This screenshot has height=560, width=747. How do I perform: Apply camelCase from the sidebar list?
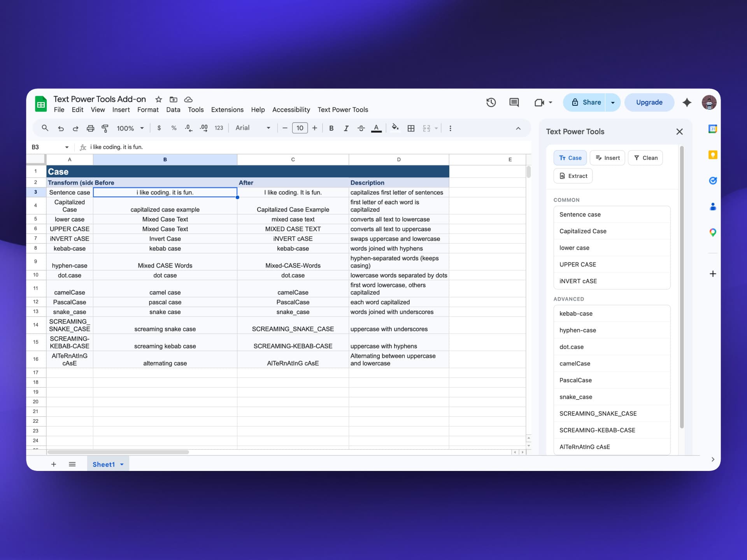pos(612,364)
